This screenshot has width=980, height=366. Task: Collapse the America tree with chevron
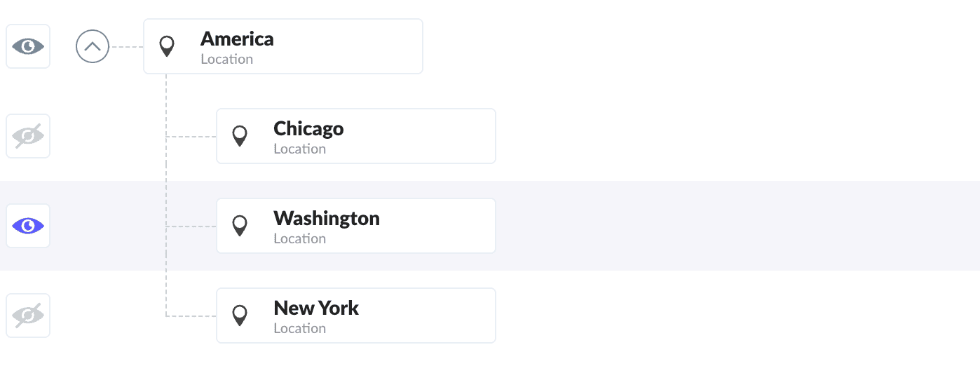click(x=93, y=47)
